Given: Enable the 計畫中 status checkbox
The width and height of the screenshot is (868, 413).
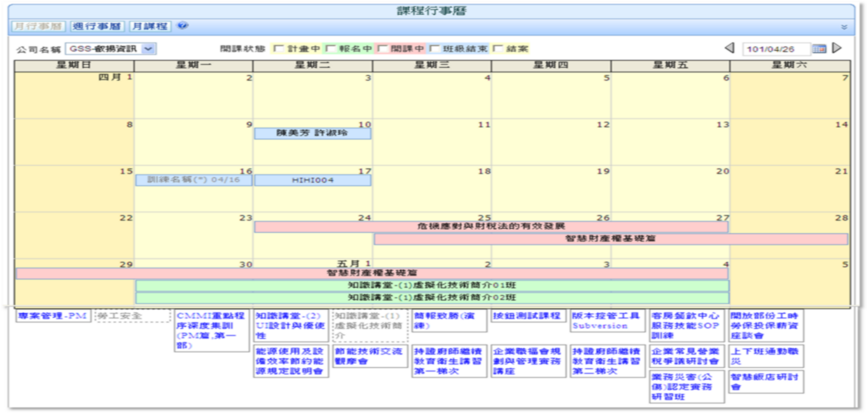Looking at the screenshot, I should pyautogui.click(x=278, y=49).
